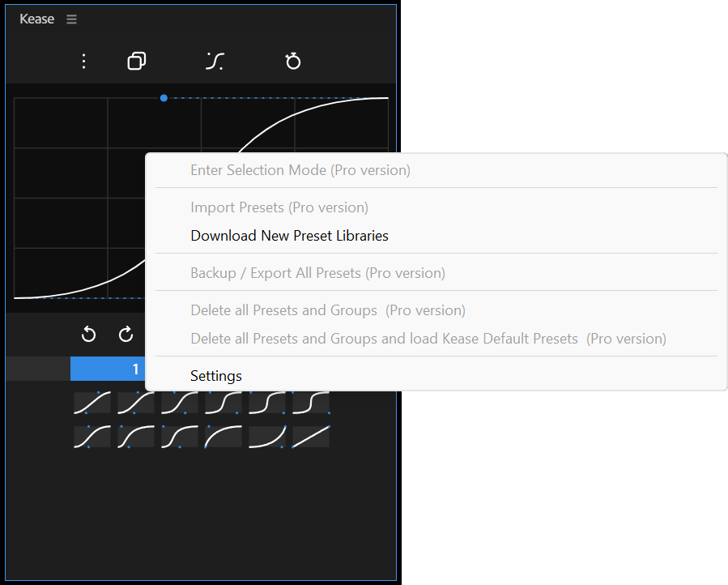
Task: Select the linear diagonal line preset
Action: coord(311,437)
